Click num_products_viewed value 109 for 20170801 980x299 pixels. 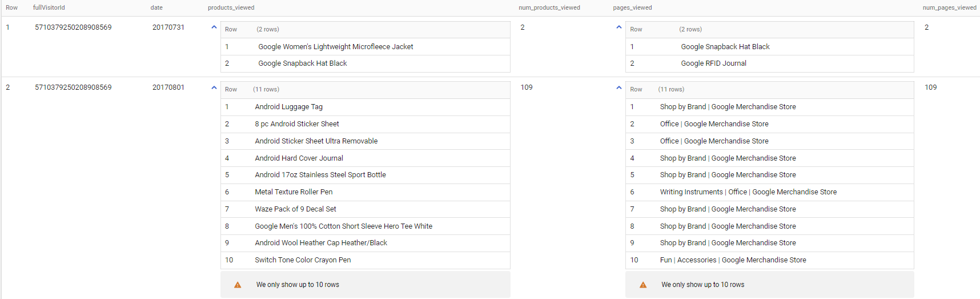pos(527,87)
